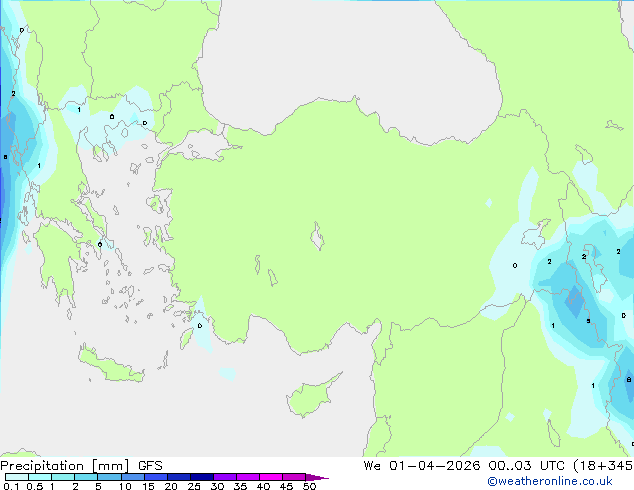Pick the 5–10 mm legend swatch

pos(109,477)
